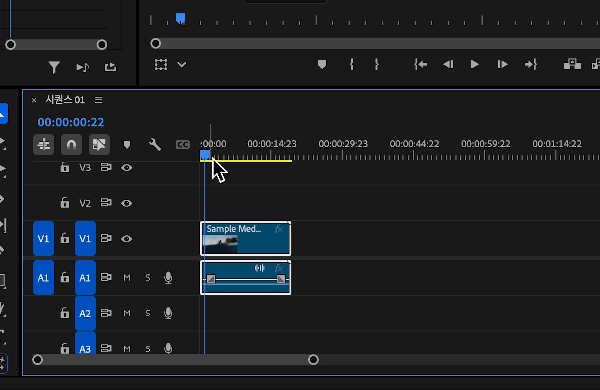Viewport: 600px width, 390px height.
Task: Toggle the CC captions track button
Action: click(x=183, y=145)
